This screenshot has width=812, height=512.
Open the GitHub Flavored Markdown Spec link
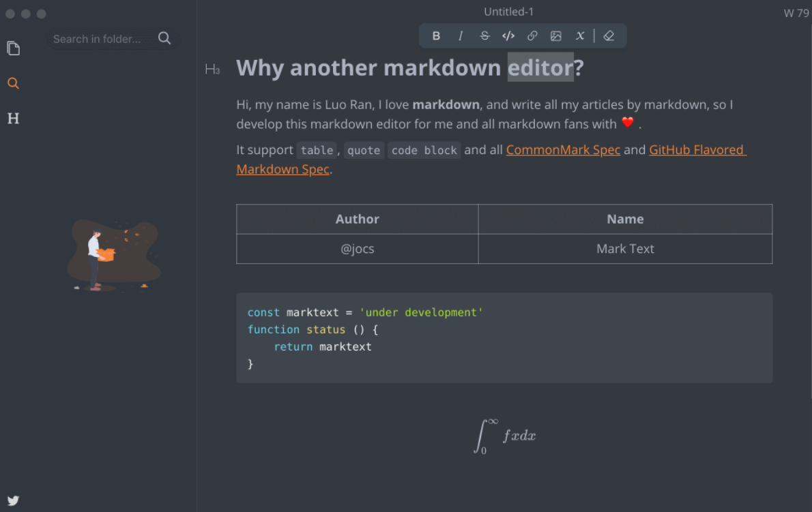(697, 150)
